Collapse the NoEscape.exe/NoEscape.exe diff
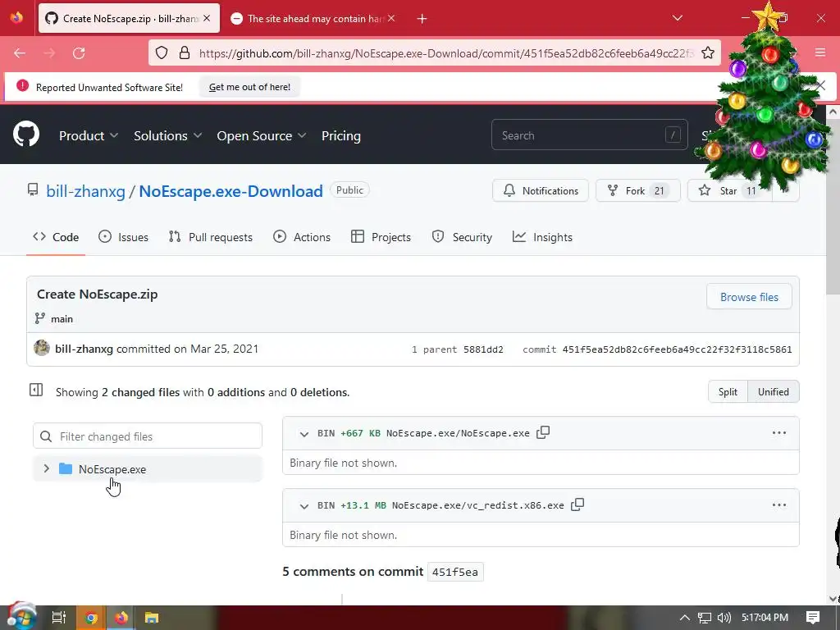The width and height of the screenshot is (840, 630). pos(304,433)
